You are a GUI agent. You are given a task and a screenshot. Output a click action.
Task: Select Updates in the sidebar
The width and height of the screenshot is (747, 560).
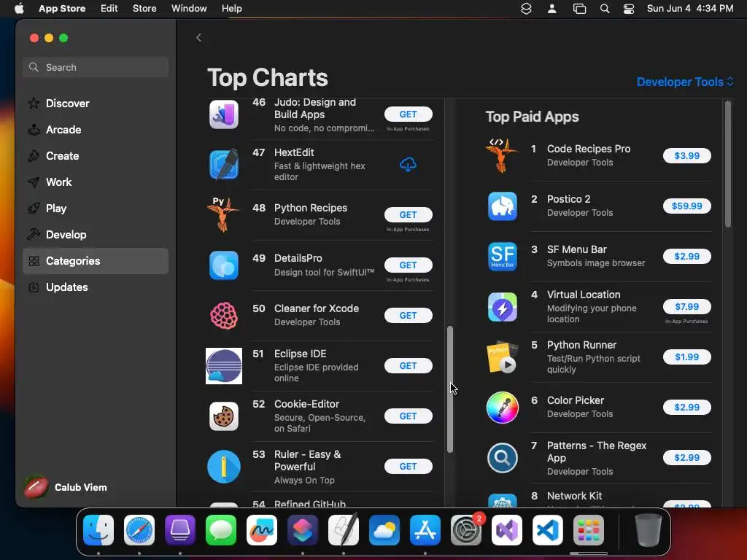[x=96, y=287]
